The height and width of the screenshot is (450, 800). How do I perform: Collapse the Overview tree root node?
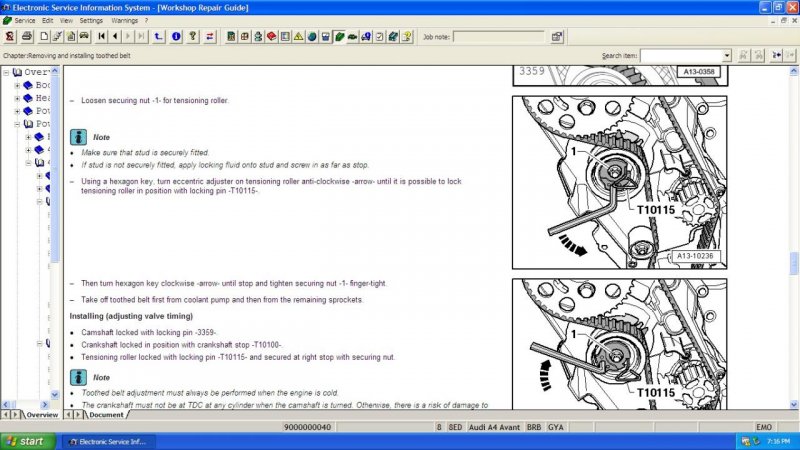pos(6,72)
